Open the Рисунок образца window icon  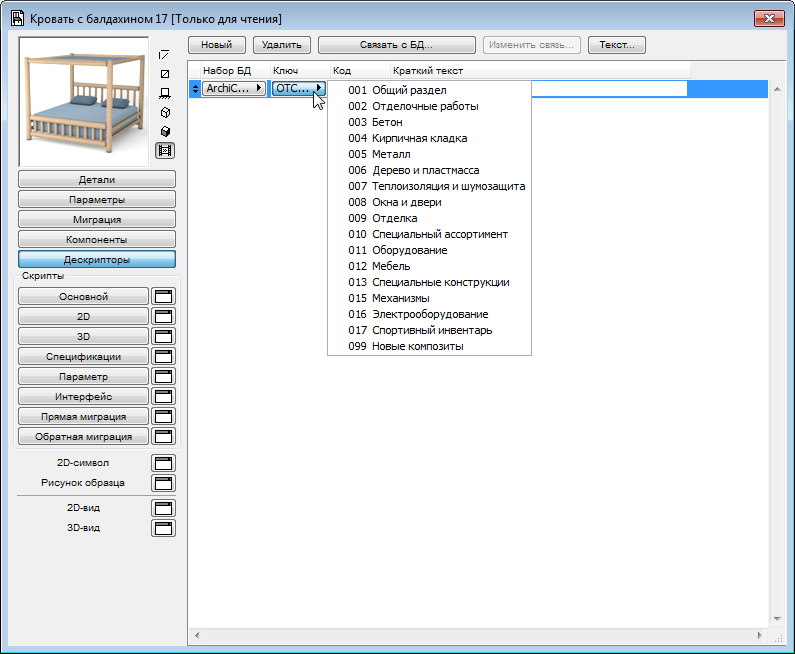pyautogui.click(x=163, y=483)
